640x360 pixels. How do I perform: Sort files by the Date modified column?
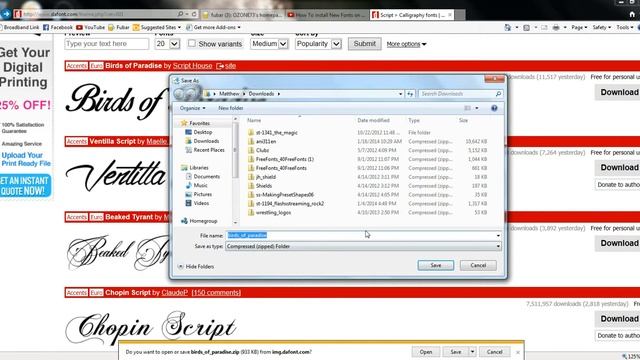tap(373, 120)
